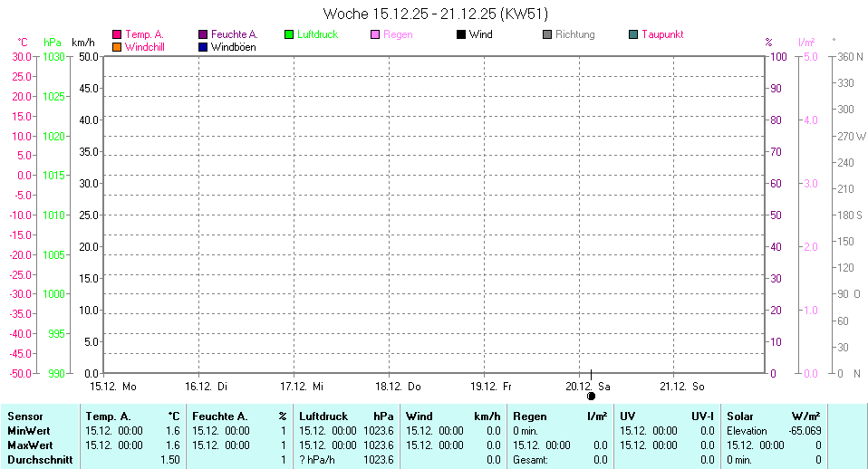This screenshot has height=469, width=868.
Task: Click the blue Windböen legend swatch
Action: coord(203,46)
